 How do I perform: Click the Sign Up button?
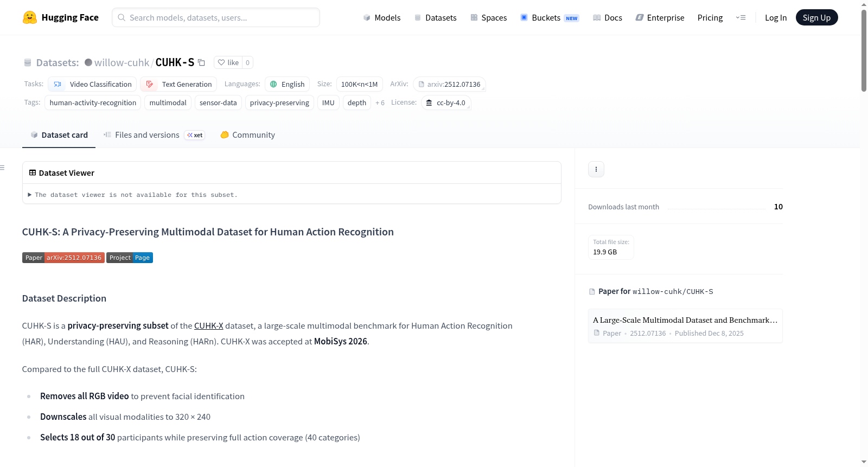pos(816,17)
